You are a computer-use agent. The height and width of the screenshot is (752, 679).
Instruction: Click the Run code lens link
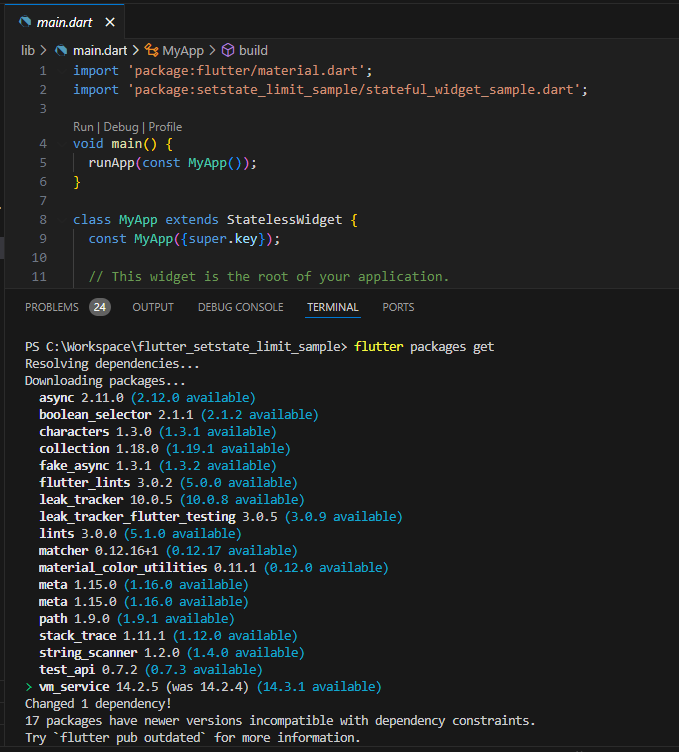coord(83,127)
